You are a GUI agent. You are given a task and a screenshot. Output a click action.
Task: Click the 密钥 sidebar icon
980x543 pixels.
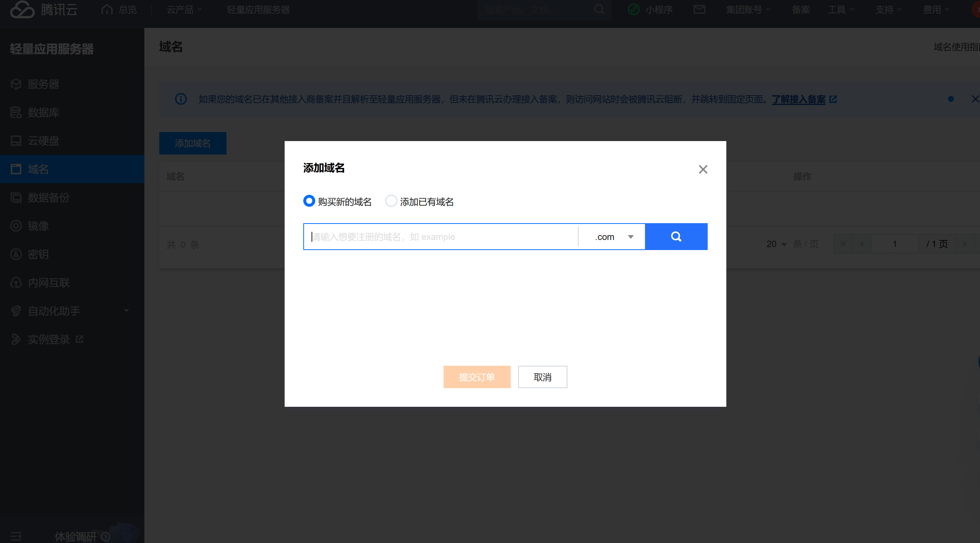16,254
